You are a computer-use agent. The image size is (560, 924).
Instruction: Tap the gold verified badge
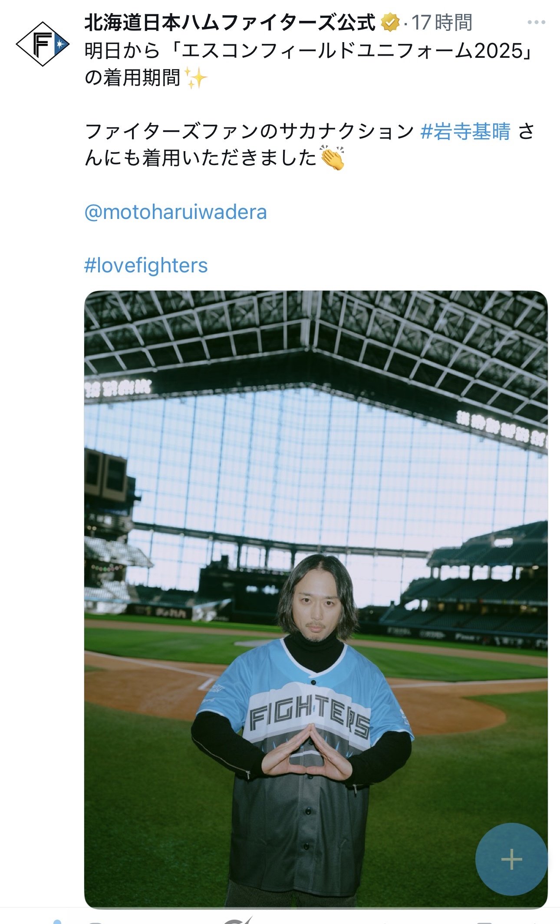[390, 23]
